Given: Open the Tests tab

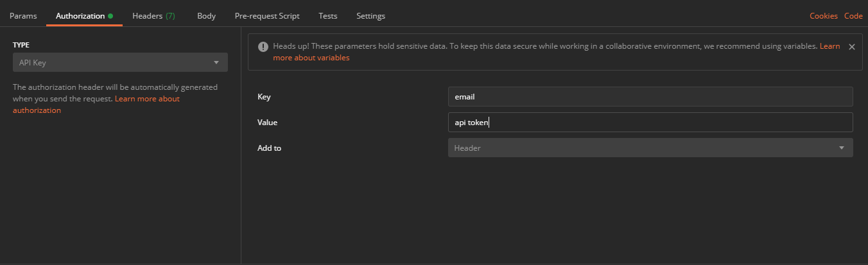Looking at the screenshot, I should [x=327, y=16].
